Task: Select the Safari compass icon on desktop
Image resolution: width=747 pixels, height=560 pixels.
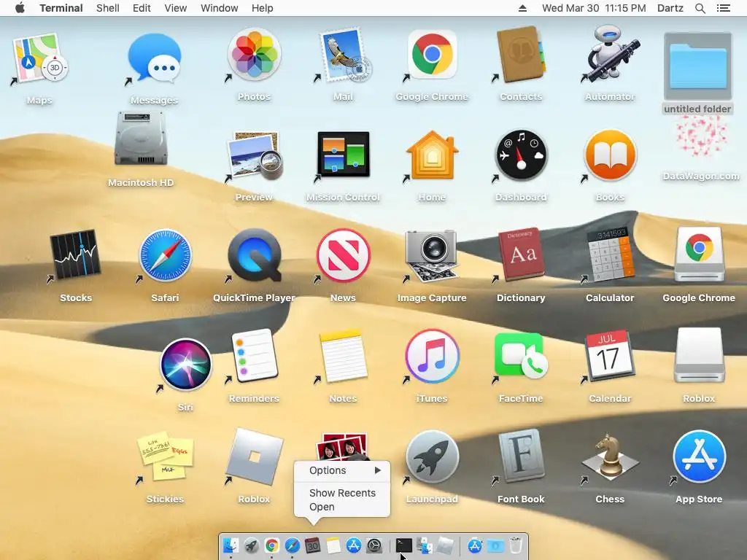Action: (x=165, y=255)
